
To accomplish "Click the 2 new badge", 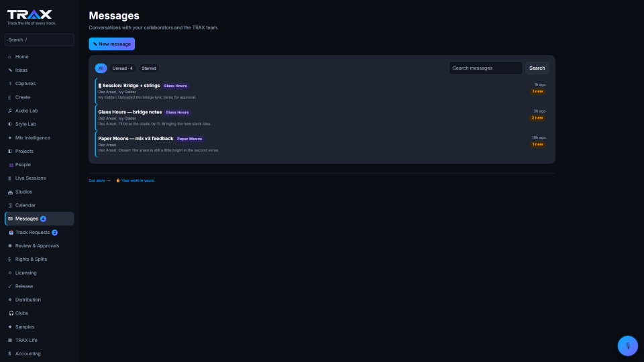I will [537, 118].
